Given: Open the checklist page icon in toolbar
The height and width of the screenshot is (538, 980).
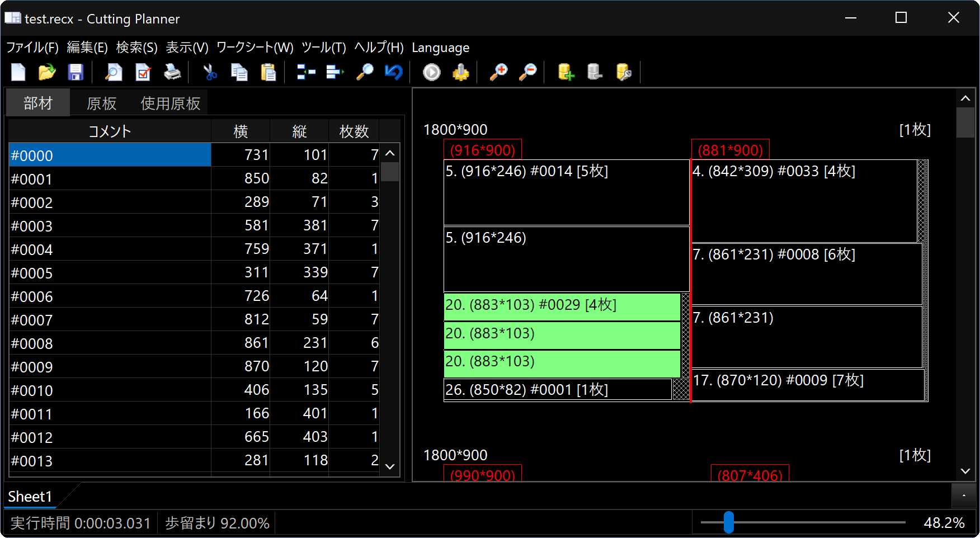Looking at the screenshot, I should (143, 72).
